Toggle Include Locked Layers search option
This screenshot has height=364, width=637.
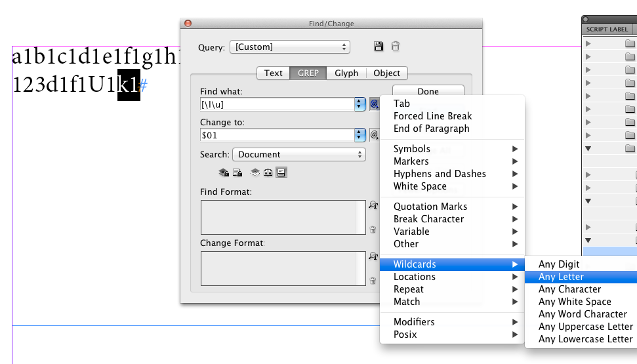point(224,172)
